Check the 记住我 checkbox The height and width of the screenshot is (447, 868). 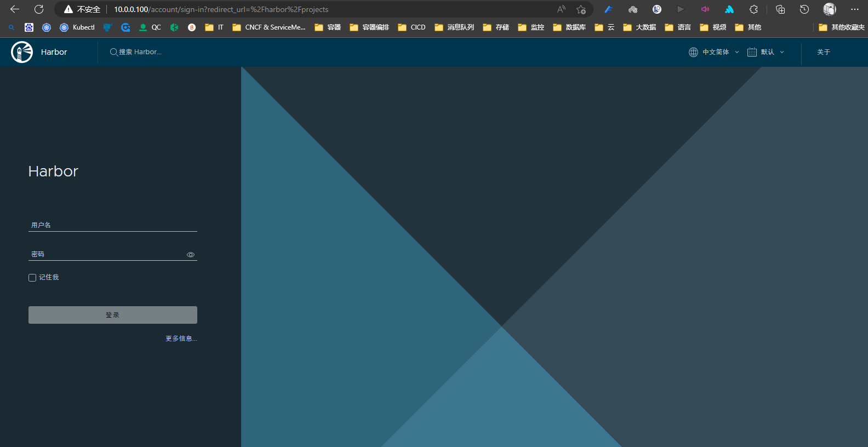click(x=32, y=278)
